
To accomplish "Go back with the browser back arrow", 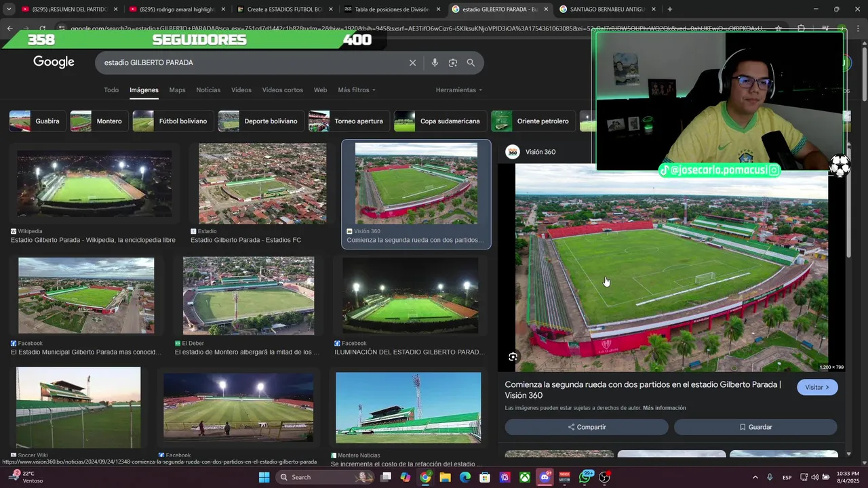I will point(9,28).
